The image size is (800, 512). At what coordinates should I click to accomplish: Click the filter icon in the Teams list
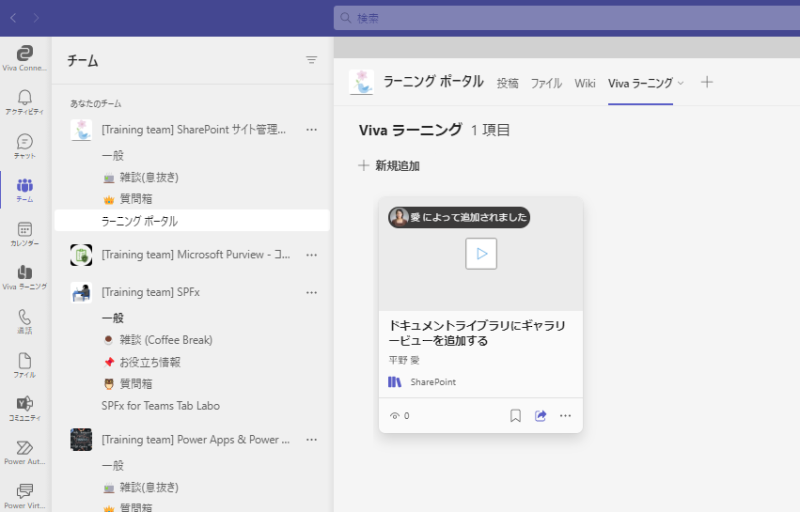pos(311,60)
